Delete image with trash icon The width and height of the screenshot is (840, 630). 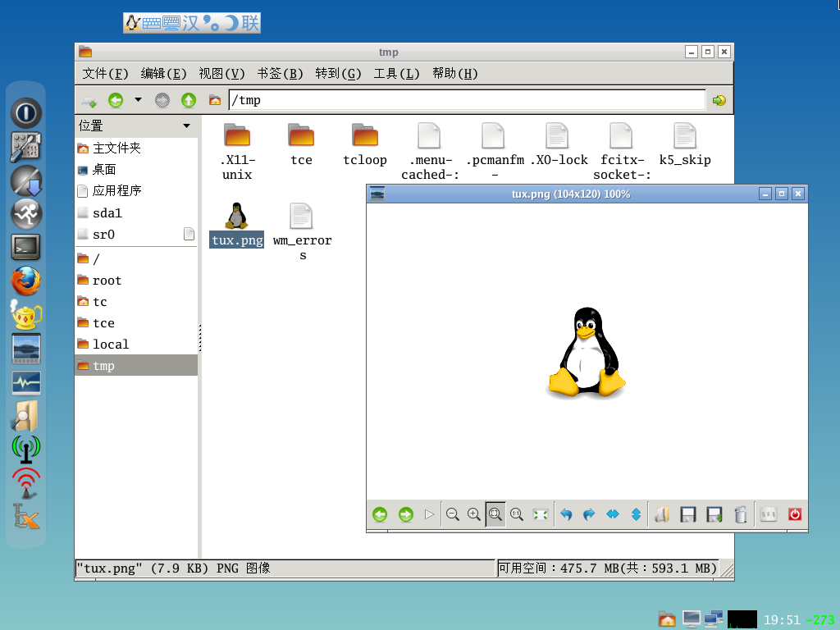[741, 515]
